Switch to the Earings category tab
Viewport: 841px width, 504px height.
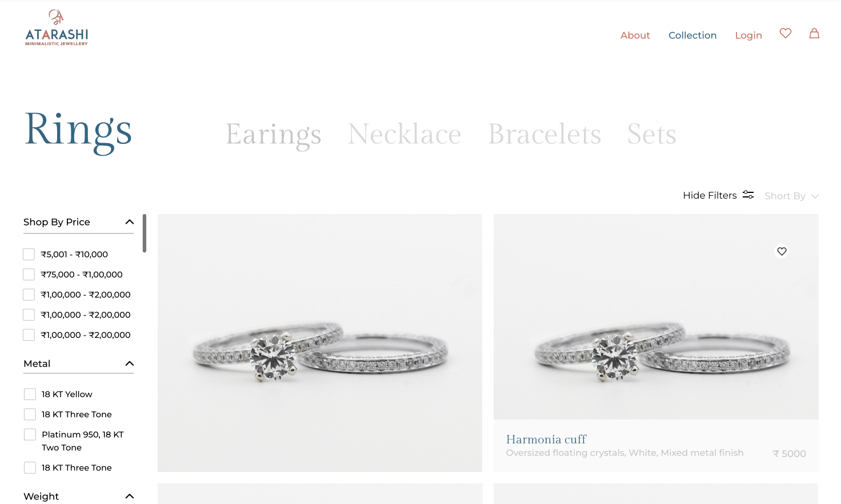pyautogui.click(x=274, y=135)
